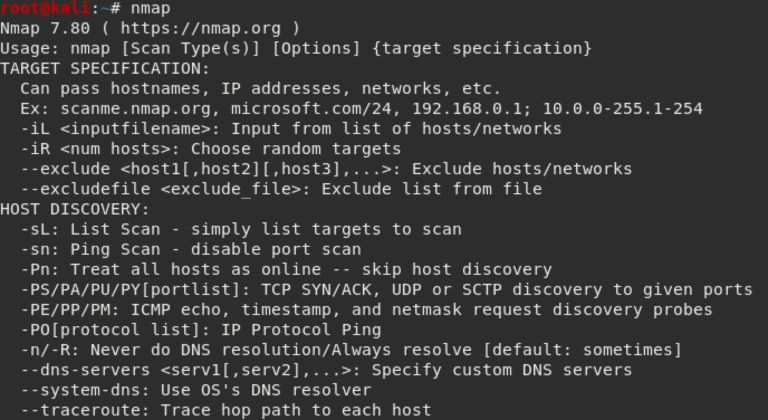Select the -Pn skip host discovery line
Viewport: 768px width, 420px height.
coord(286,270)
